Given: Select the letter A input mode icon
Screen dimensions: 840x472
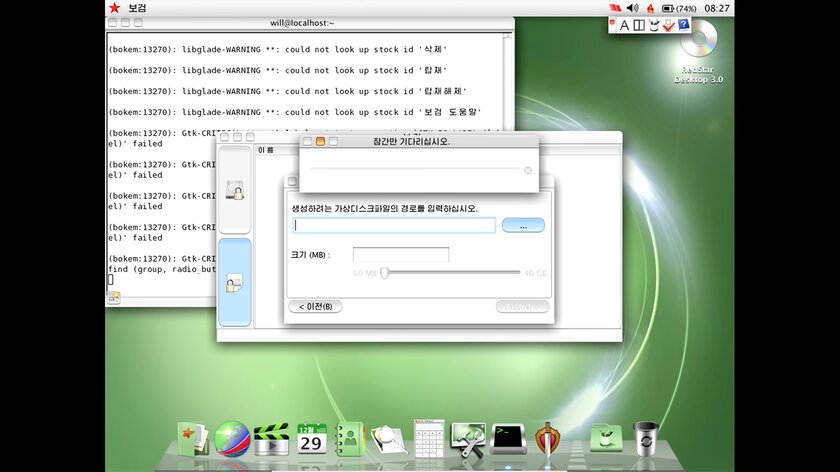Looking at the screenshot, I should (624, 25).
